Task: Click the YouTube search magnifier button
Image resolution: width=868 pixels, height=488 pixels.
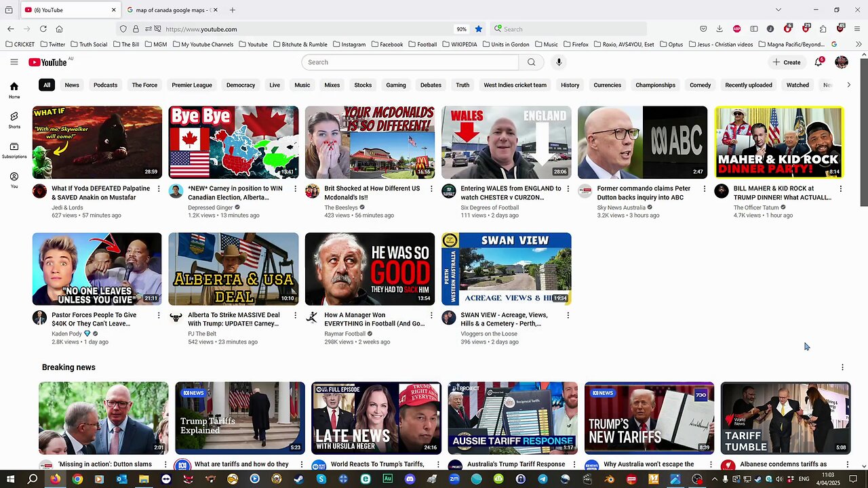Action: [x=531, y=62]
